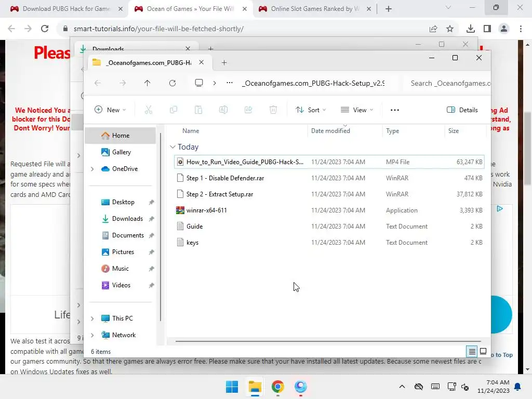Click the Explorer address path field
The height and width of the screenshot is (399, 532).
314,83
